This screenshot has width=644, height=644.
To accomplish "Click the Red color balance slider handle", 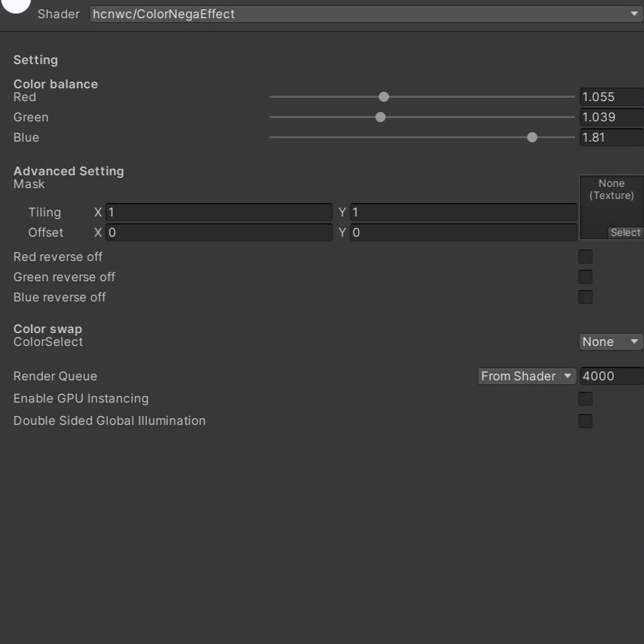I will pyautogui.click(x=384, y=97).
